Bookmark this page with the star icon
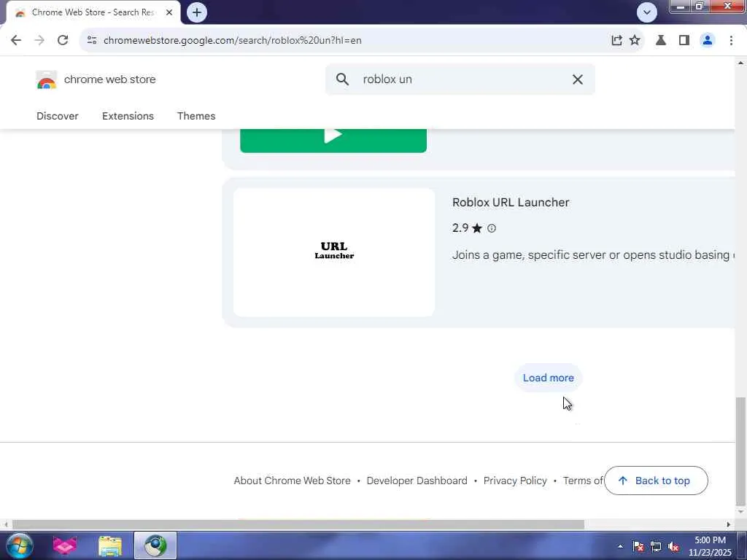 [x=635, y=40]
